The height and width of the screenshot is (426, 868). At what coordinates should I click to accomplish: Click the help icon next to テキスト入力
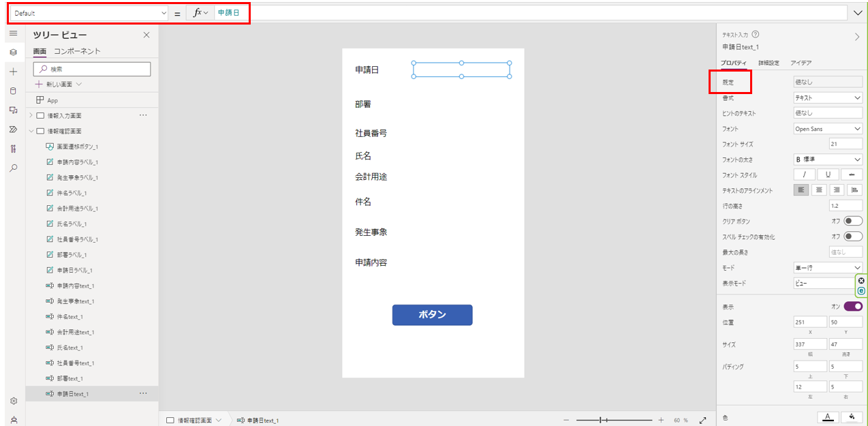756,35
